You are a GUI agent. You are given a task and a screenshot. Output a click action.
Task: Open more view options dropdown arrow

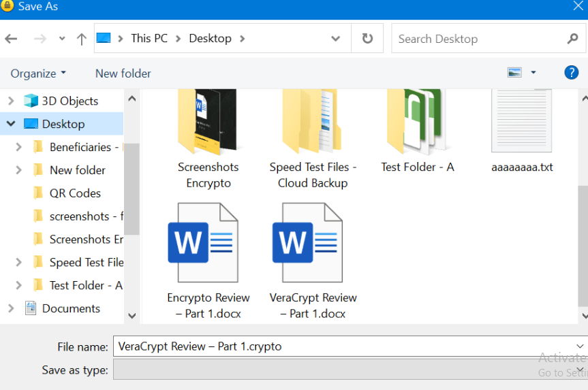click(x=533, y=72)
